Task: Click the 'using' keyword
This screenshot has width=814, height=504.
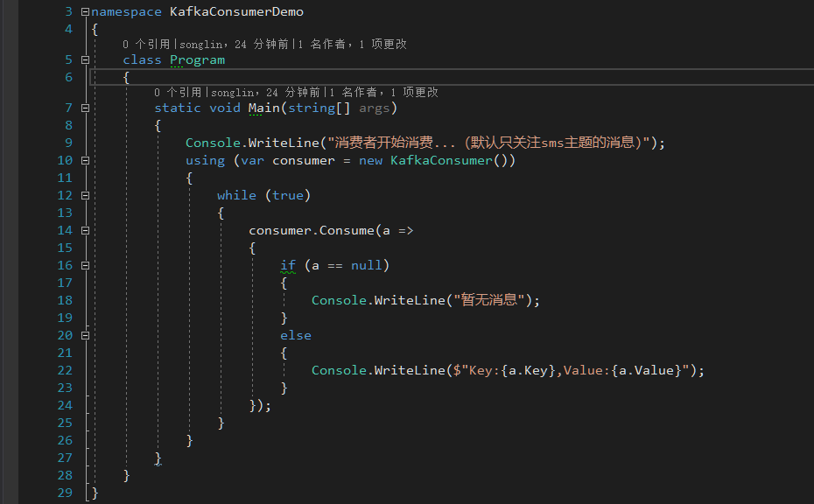Action: click(x=205, y=161)
